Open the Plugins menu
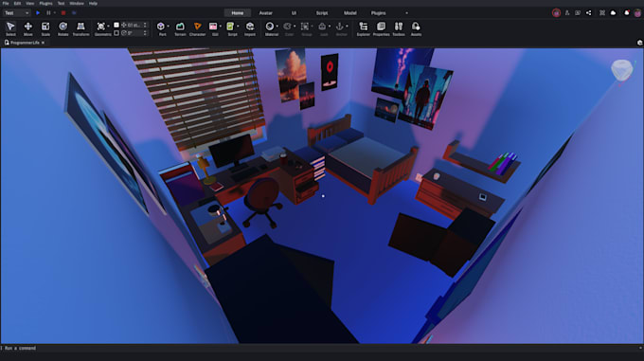The height and width of the screenshot is (361, 644). 45,3
